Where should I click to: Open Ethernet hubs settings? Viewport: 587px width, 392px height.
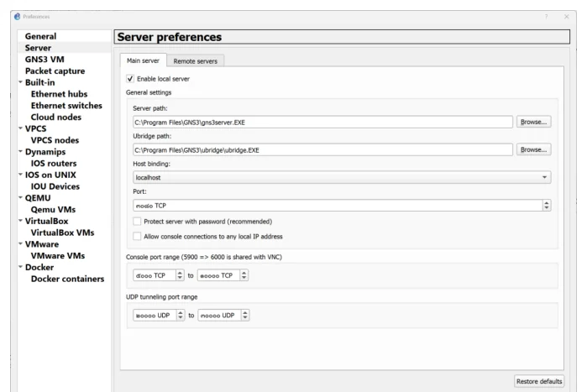[x=59, y=94]
